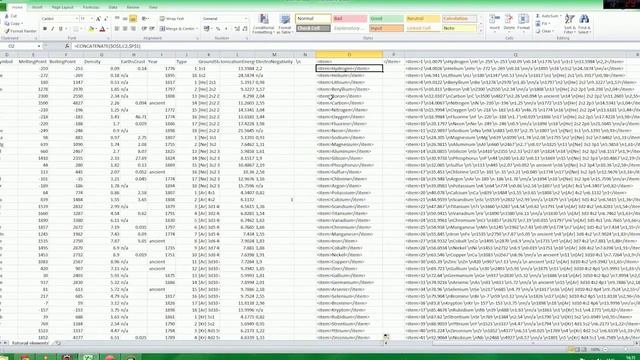The image size is (640, 360).
Task: Click Increase Indent icon
Action: click(x=152, y=29)
